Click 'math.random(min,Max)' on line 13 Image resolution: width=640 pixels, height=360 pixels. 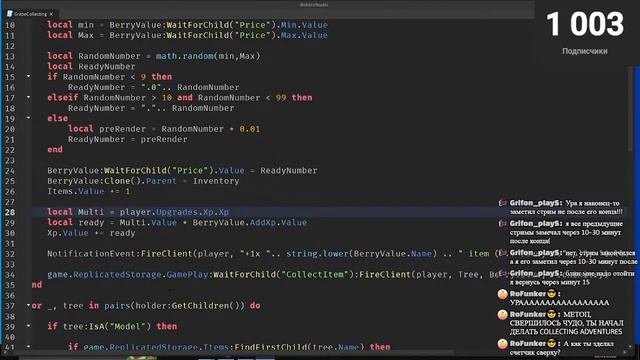[x=208, y=56]
